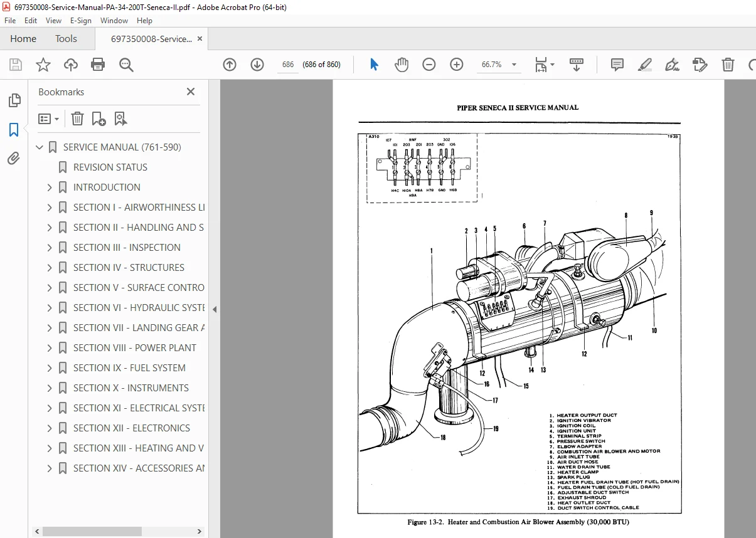The image size is (756, 538).
Task: Delete selected bookmark trash icon
Action: coord(77,119)
